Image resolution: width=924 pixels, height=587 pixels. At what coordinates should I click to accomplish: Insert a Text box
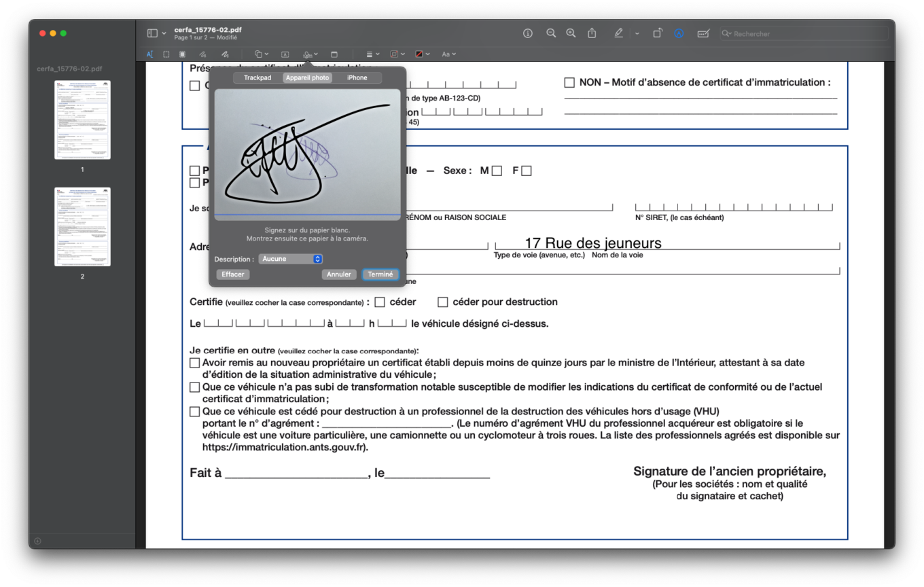(x=285, y=54)
